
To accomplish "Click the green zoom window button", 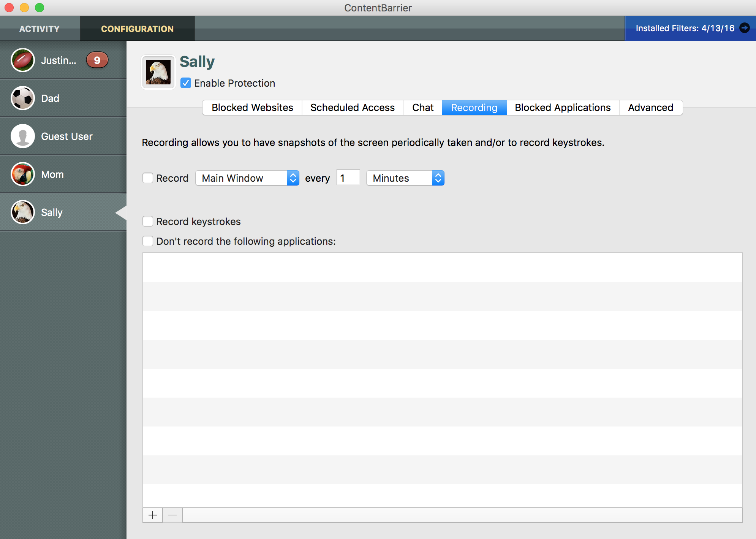I will coord(40,8).
